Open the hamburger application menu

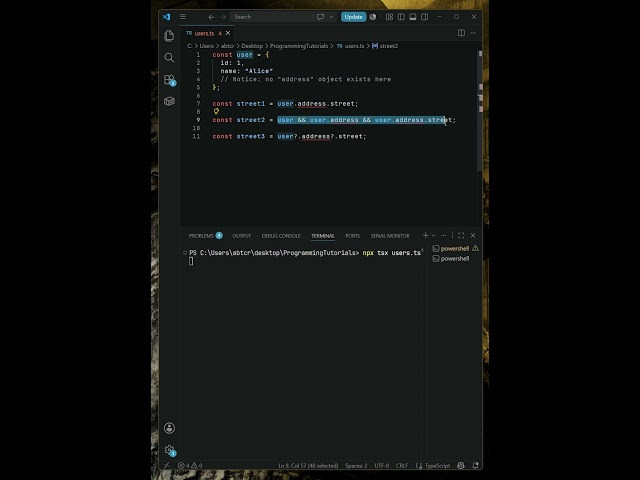pos(183,17)
